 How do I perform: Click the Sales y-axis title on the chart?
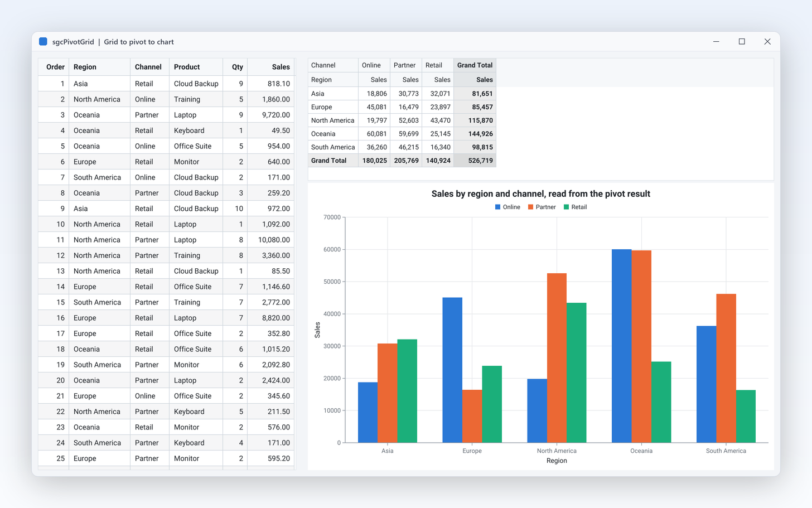tap(317, 330)
